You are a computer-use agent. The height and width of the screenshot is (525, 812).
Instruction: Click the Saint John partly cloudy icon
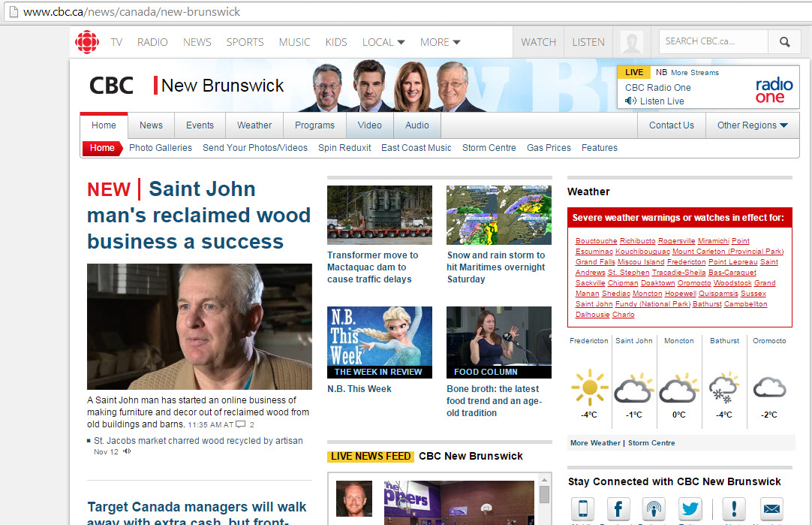634,388
